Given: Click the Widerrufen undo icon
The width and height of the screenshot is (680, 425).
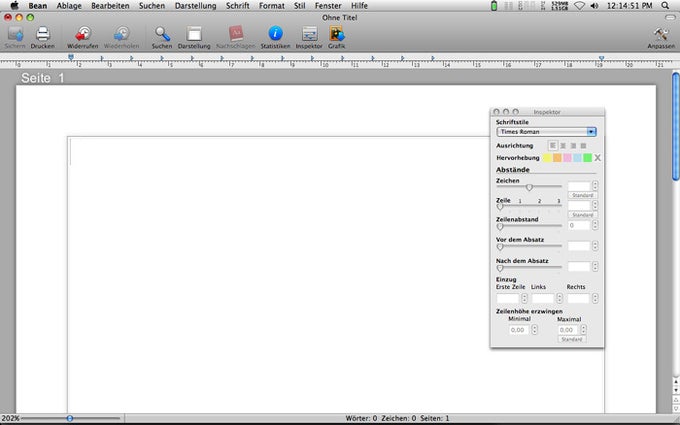Looking at the screenshot, I should (82, 34).
